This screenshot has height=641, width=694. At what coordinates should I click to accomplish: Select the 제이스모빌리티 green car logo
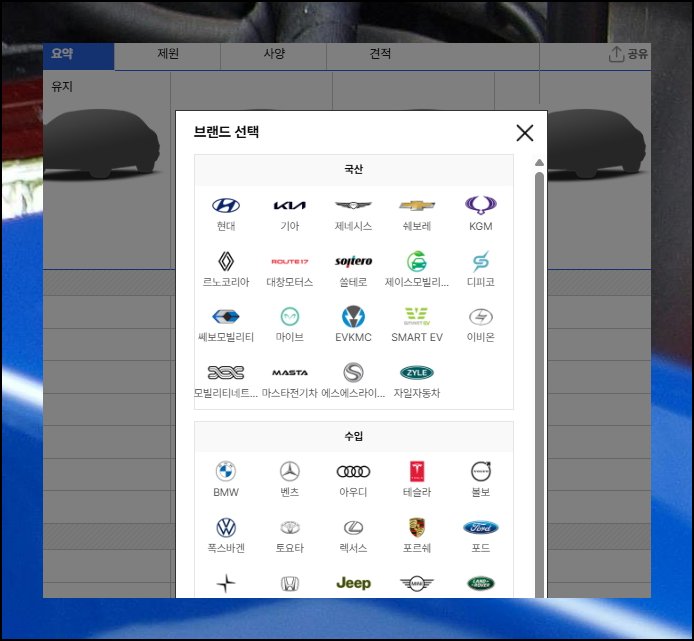point(417,261)
